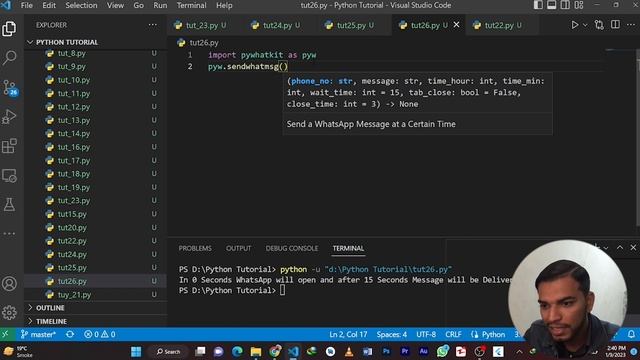
Task: Toggle primary side bar visibility
Action: coord(538,5)
